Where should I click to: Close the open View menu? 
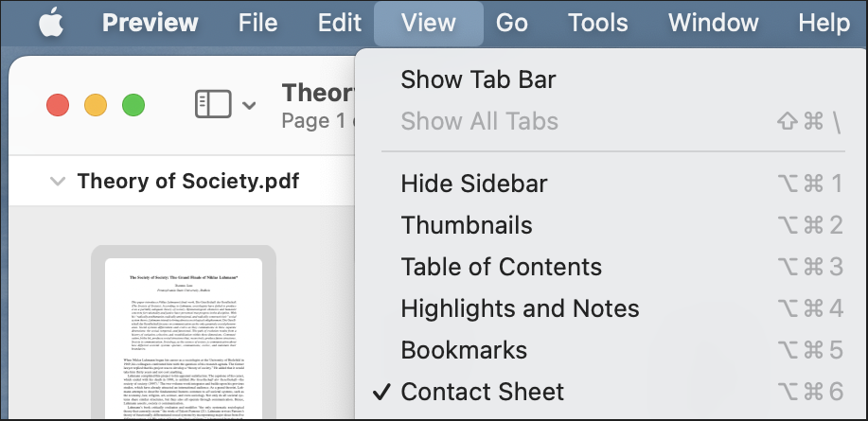click(x=429, y=24)
